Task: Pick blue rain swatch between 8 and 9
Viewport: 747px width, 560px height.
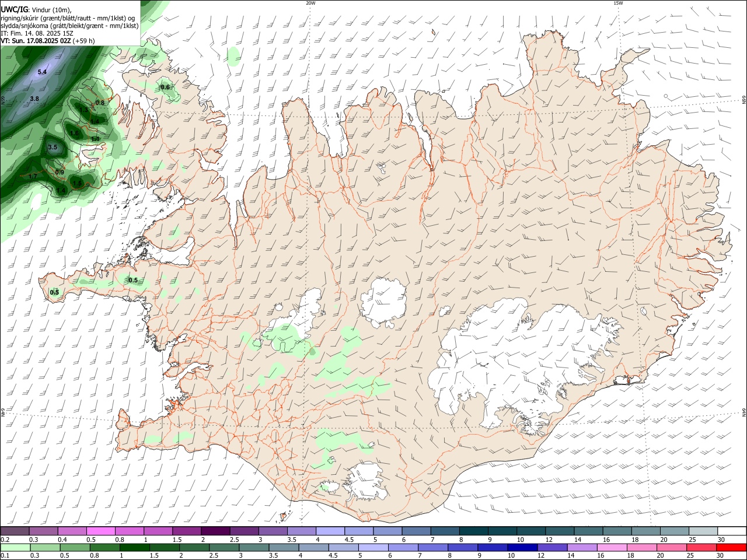Action: (x=463, y=547)
